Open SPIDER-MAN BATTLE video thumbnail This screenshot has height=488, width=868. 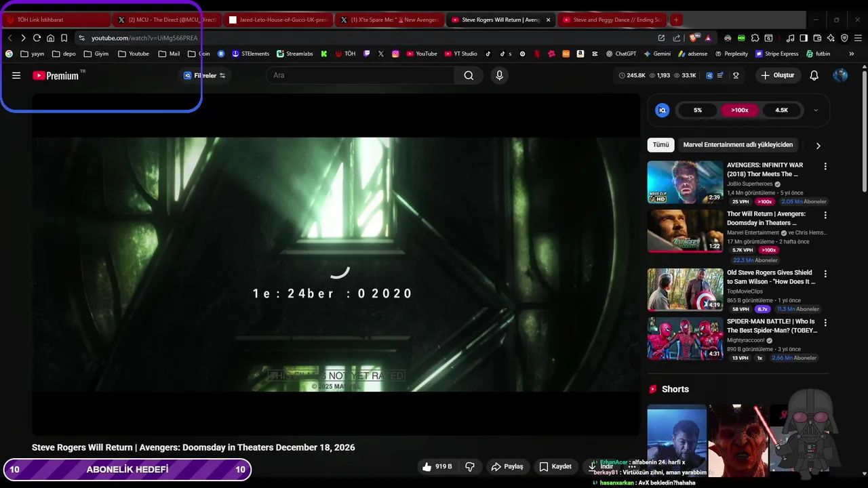point(685,338)
